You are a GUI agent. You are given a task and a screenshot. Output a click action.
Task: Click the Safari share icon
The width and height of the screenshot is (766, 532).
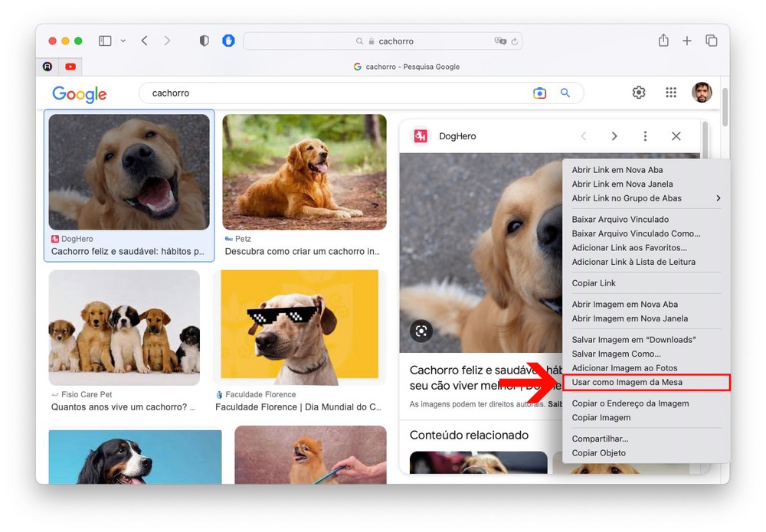tap(663, 41)
